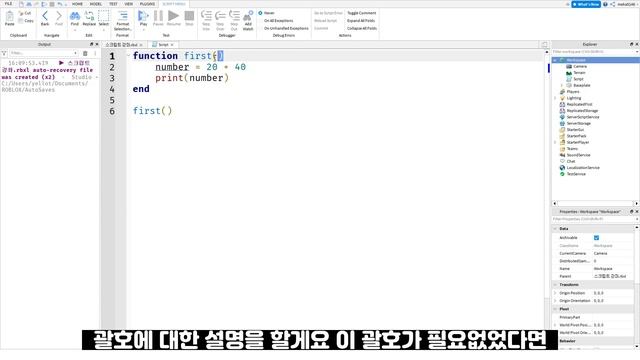Click the Explorer horizontal scrollbar
The image size is (640, 360).
click(595, 203)
